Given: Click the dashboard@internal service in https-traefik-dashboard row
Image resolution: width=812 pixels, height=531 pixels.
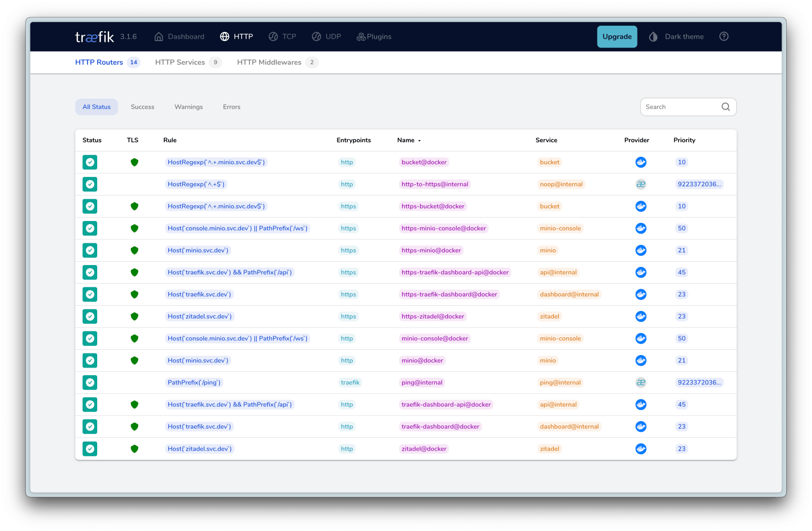Looking at the screenshot, I should (569, 295).
